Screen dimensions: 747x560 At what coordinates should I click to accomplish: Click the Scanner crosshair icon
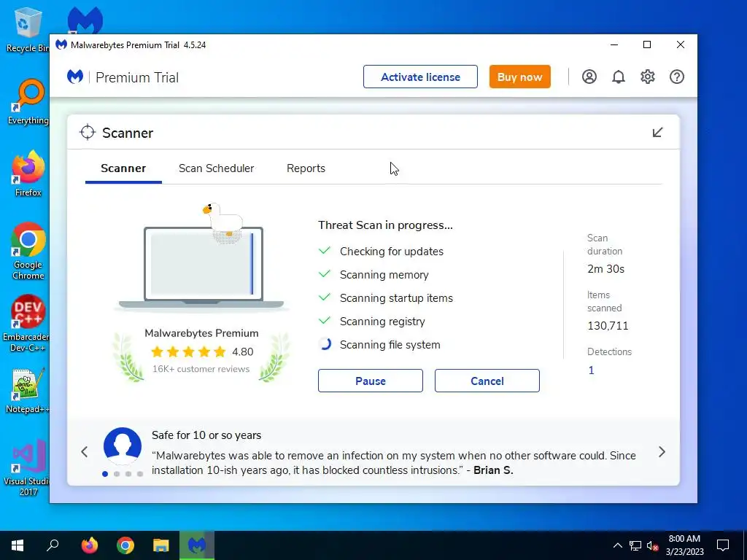pos(88,133)
